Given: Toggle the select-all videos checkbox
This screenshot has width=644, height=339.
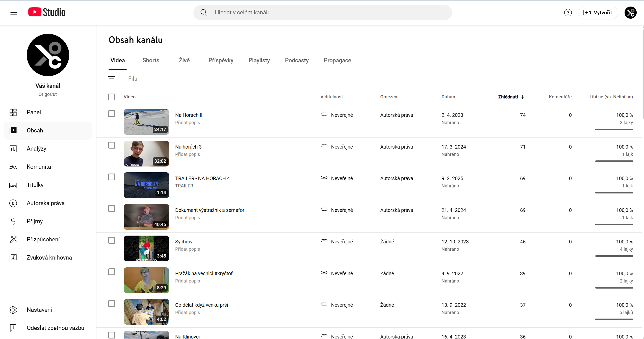Looking at the screenshot, I should 112,97.
